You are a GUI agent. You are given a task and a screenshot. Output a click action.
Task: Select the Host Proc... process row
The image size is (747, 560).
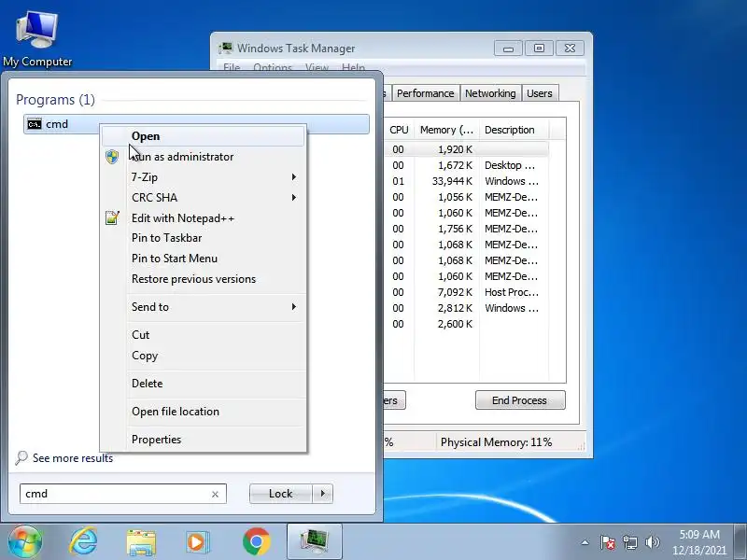tap(466, 292)
